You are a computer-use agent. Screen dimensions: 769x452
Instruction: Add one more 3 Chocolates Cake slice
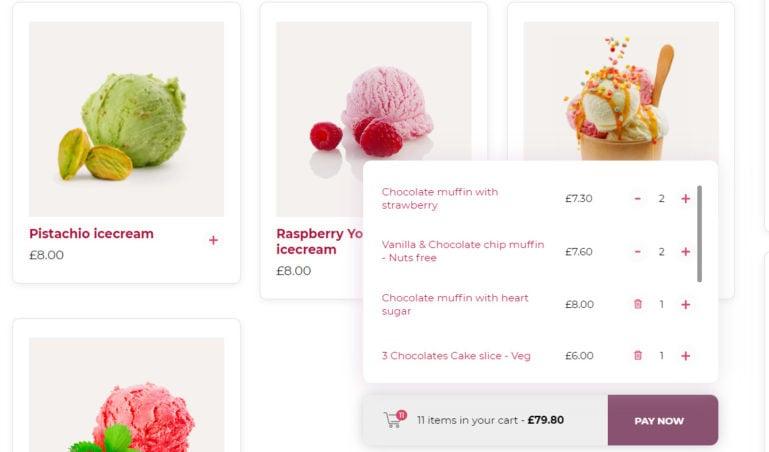pyautogui.click(x=686, y=356)
